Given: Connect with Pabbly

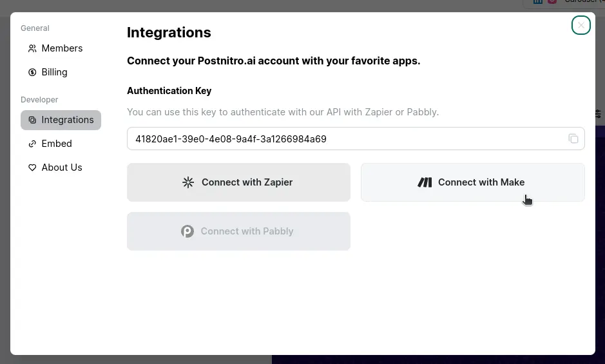Looking at the screenshot, I should point(238,231).
